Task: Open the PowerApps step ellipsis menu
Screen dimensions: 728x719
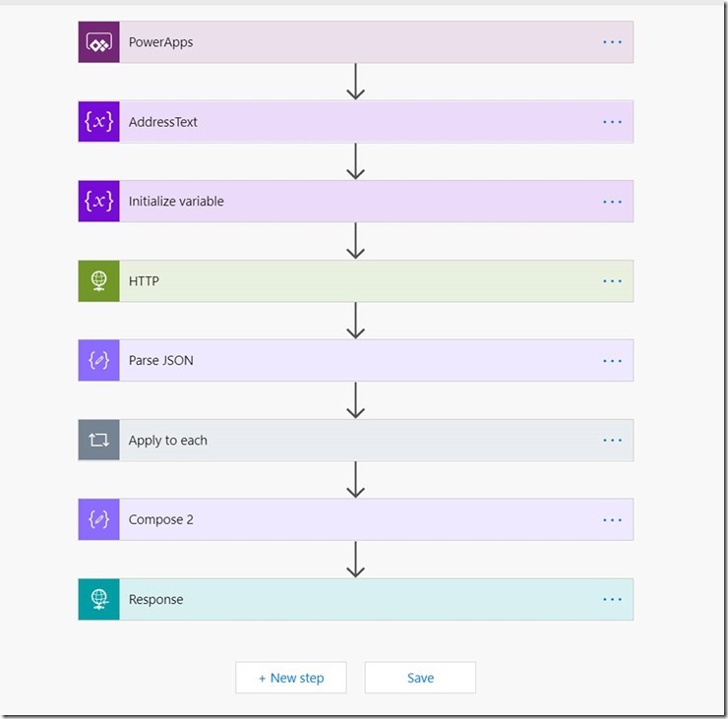Action: click(x=612, y=42)
